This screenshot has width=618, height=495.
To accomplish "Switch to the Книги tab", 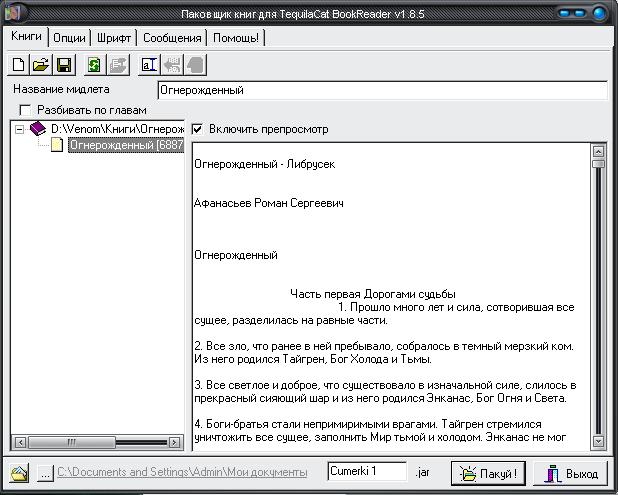I will pos(26,36).
